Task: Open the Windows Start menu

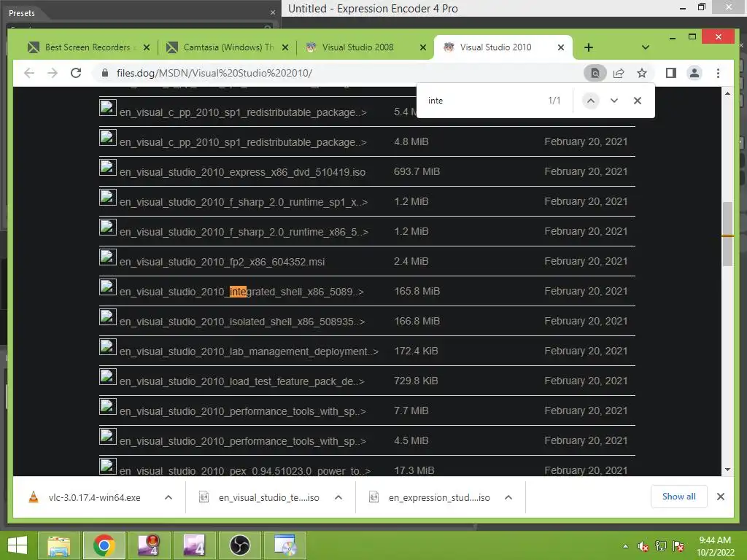Action: pyautogui.click(x=18, y=545)
